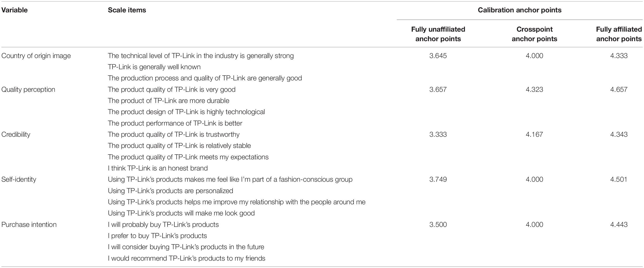Select the Quality perception row label
Screen dimensions: 644x268
[28, 89]
